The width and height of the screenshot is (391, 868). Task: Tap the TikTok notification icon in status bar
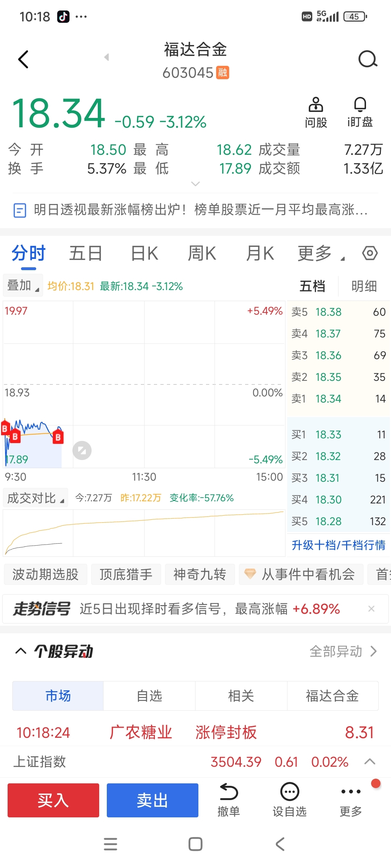pos(63,17)
